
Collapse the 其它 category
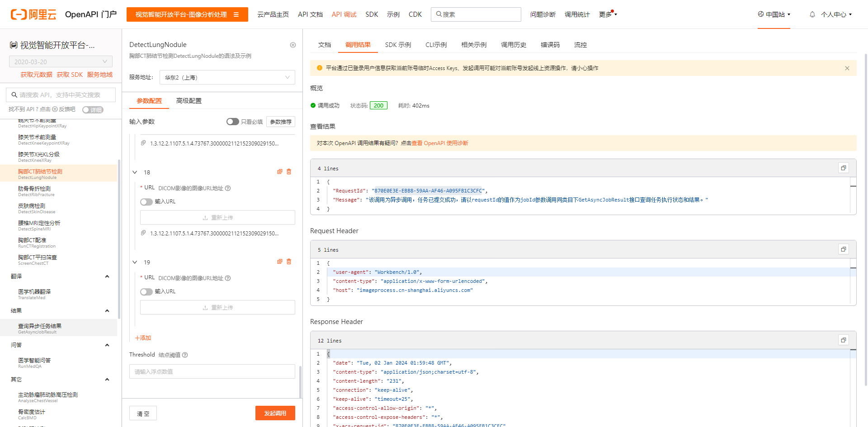[107, 380]
